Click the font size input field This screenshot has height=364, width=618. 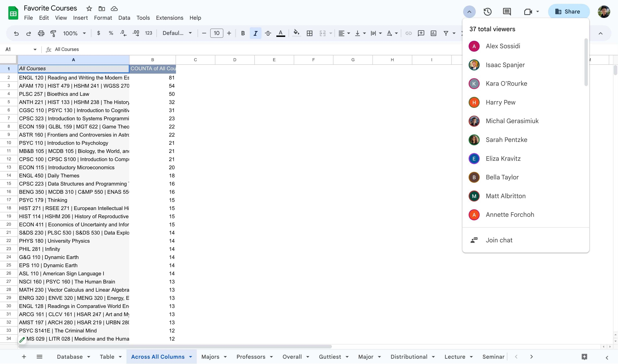[216, 33]
